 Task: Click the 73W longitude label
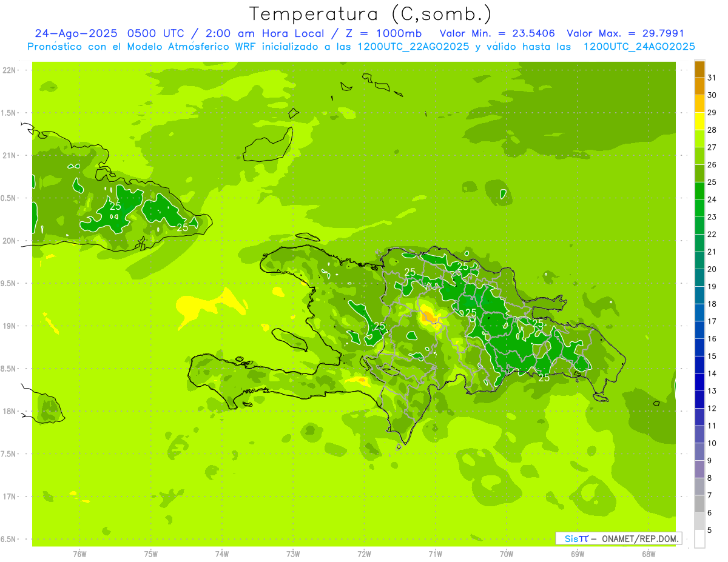pyautogui.click(x=293, y=554)
